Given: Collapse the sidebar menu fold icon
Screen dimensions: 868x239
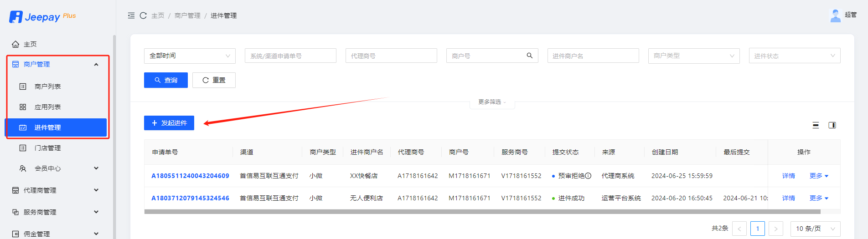Looking at the screenshot, I should coord(131,15).
